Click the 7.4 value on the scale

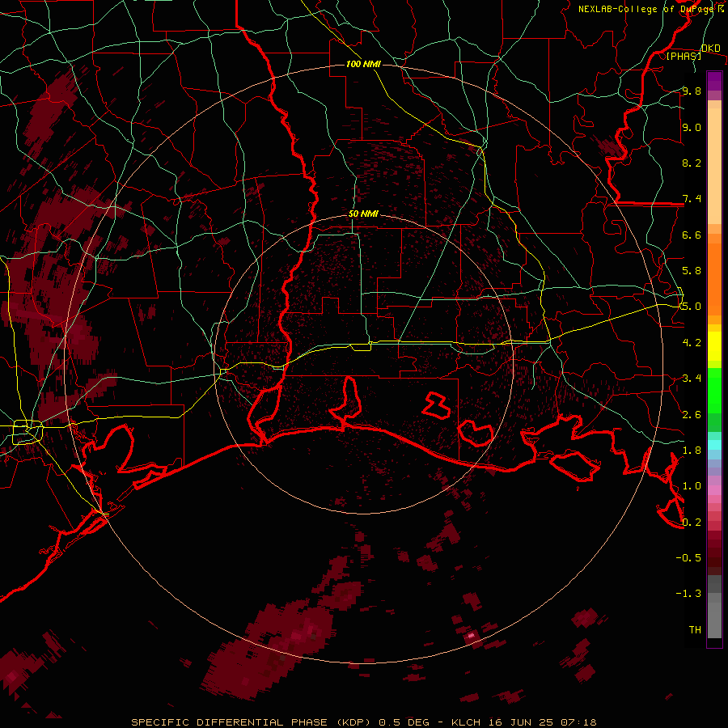coord(692,199)
